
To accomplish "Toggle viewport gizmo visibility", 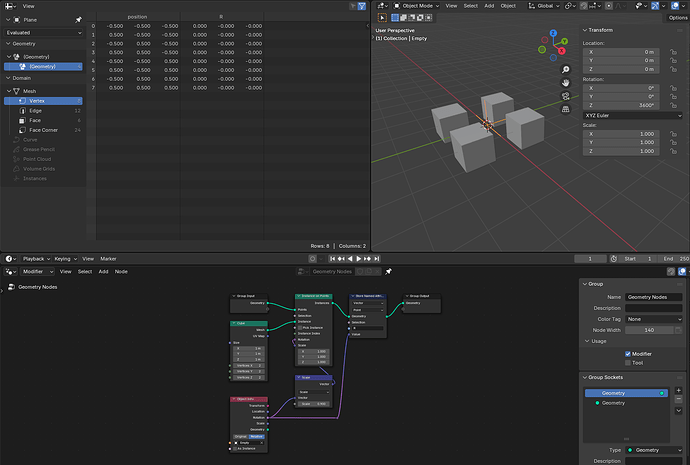I will (x=655, y=6).
